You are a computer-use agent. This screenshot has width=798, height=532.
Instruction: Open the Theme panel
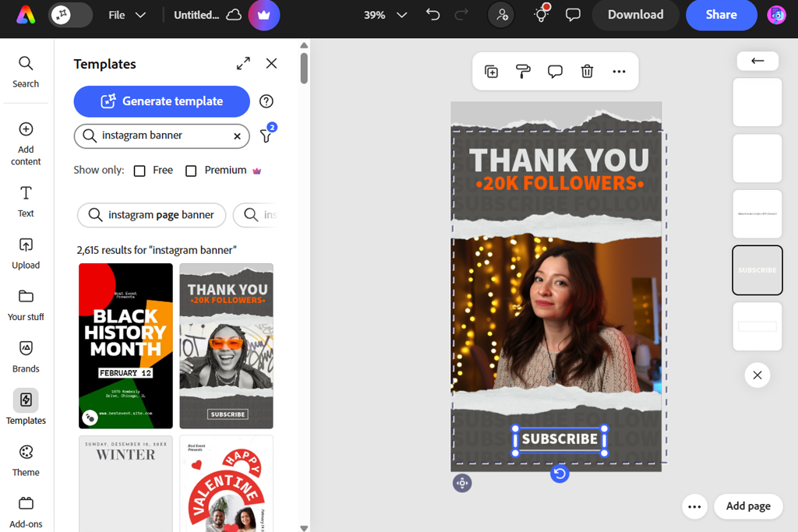[26, 461]
